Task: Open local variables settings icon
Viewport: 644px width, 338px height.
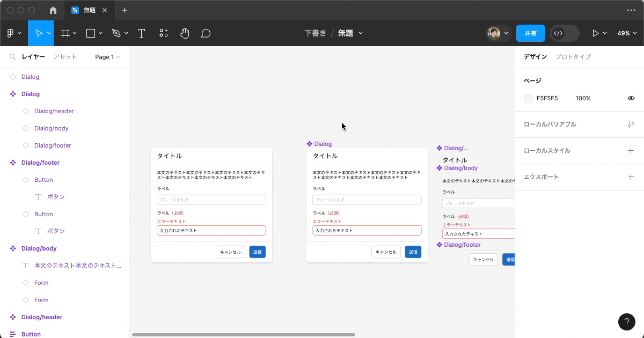Action: [631, 124]
